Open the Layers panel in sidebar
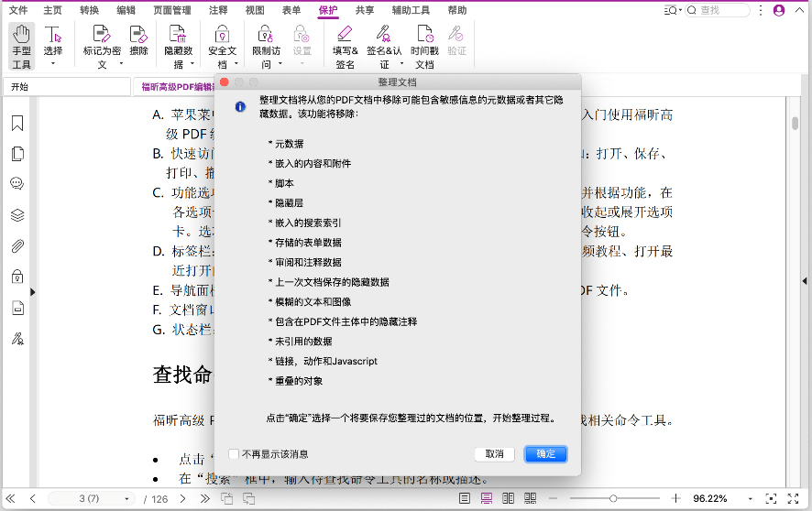The height and width of the screenshot is (511, 812). pos(17,215)
